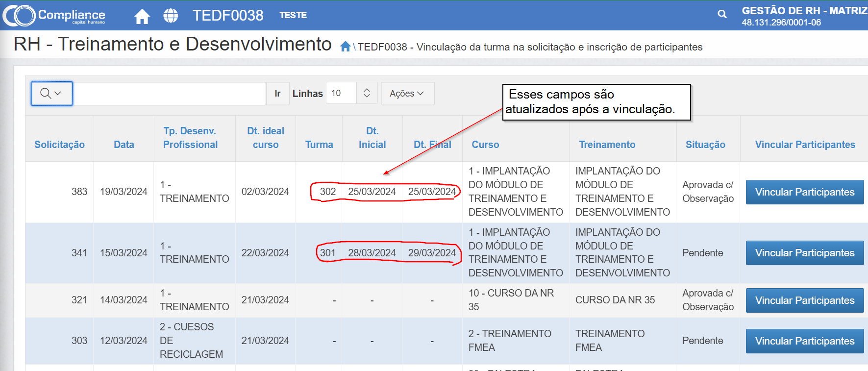Click the '2 - TREINAMENTO FMEA' curso cell
The image size is (868, 371).
(x=510, y=341)
